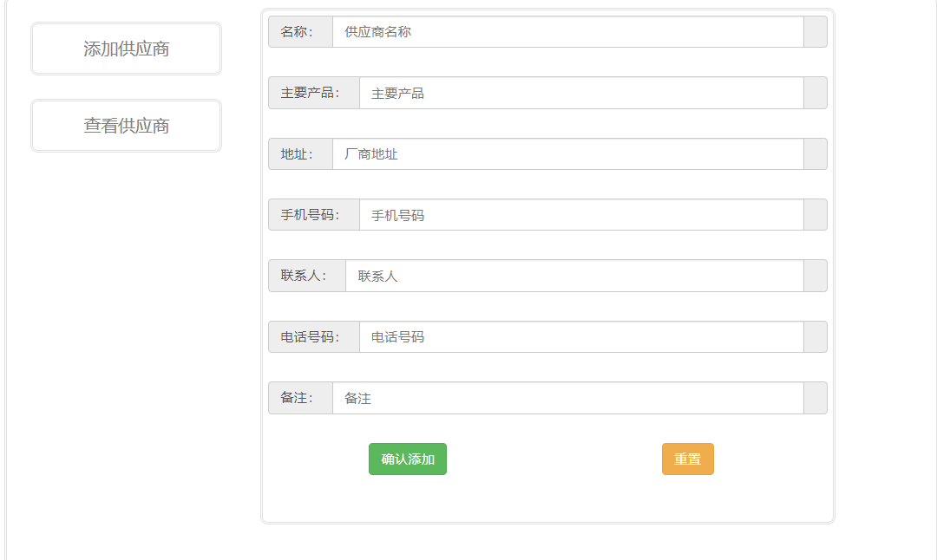Select the 备注 text field
Screen dimensions: 937x560
click(x=567, y=398)
